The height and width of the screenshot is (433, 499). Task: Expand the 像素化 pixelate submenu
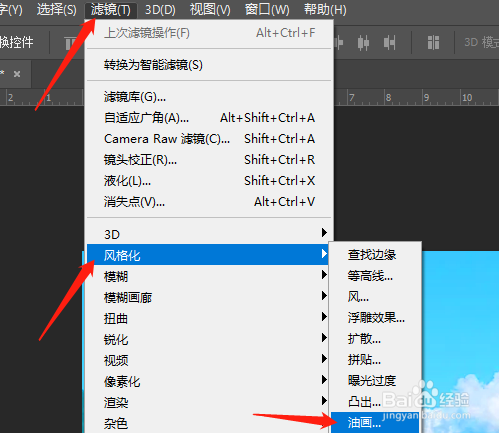coord(209,381)
